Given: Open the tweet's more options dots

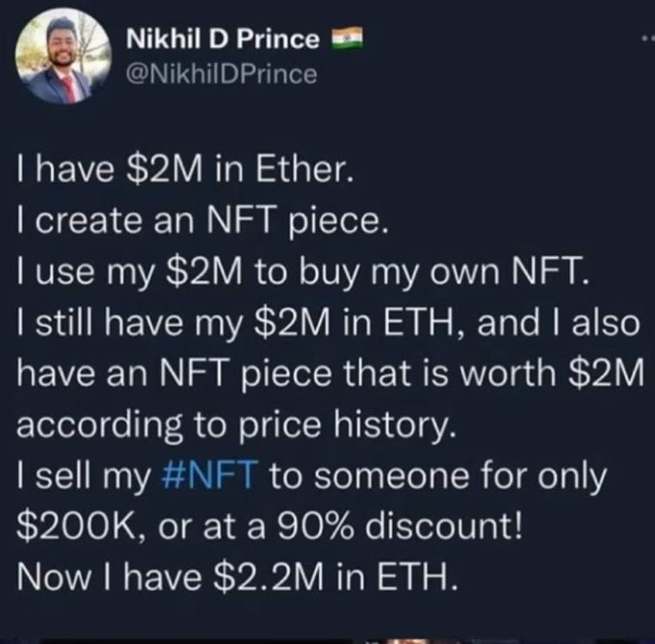Looking at the screenshot, I should tap(648, 39).
